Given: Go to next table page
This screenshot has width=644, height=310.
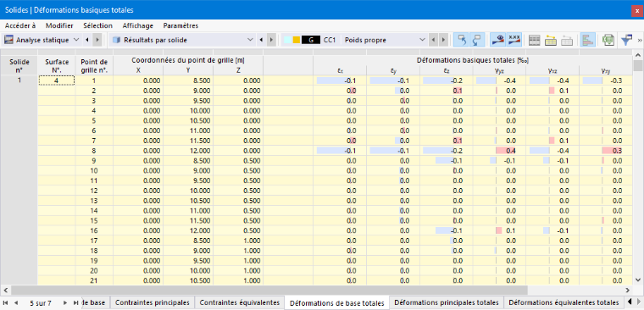Looking at the screenshot, I should [65, 303].
